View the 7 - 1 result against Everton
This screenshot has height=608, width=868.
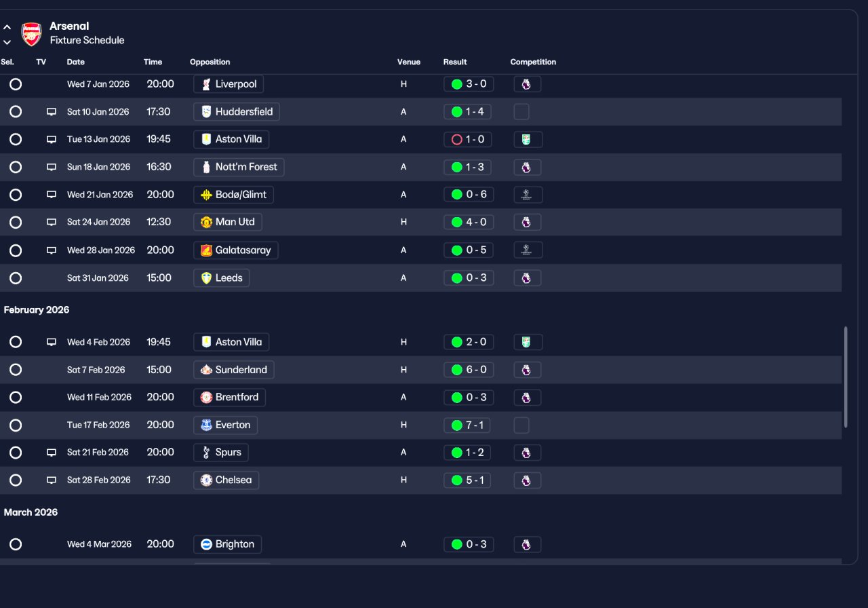467,425
